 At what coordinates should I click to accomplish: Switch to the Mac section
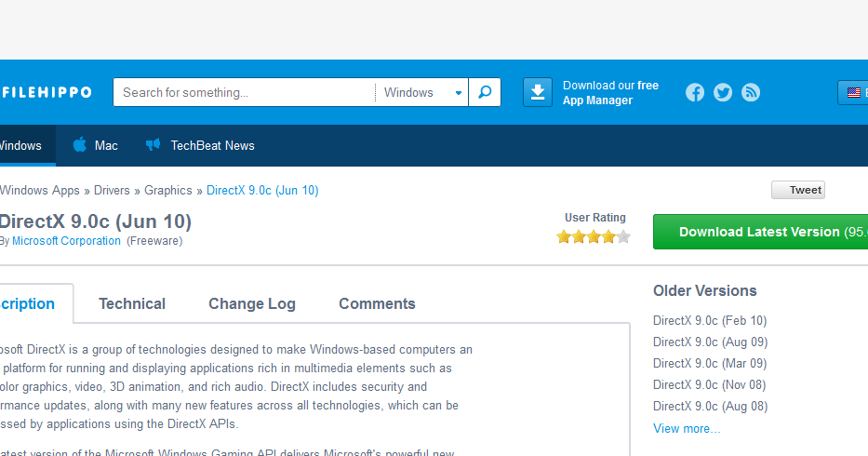[95, 145]
